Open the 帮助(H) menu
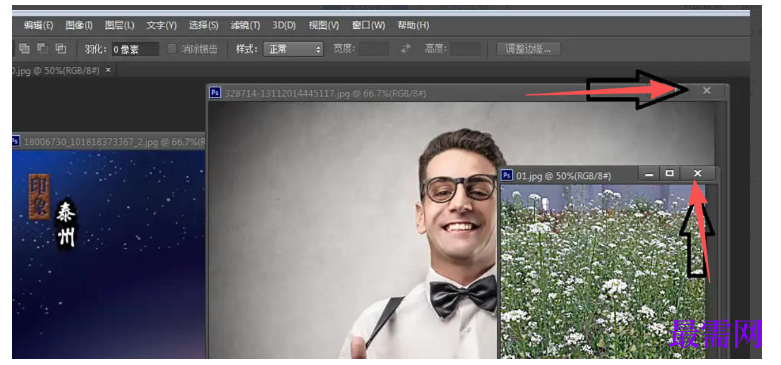The height and width of the screenshot is (365, 781). click(413, 25)
